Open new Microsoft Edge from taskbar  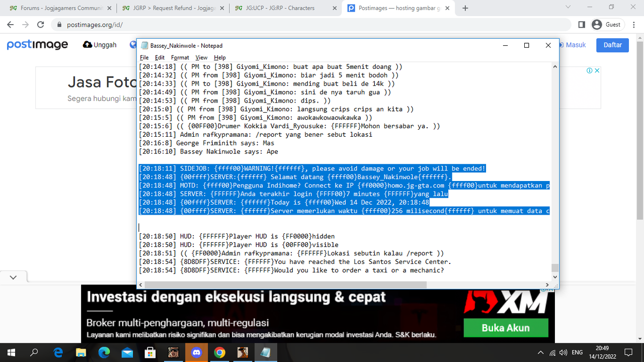pyautogui.click(x=104, y=352)
